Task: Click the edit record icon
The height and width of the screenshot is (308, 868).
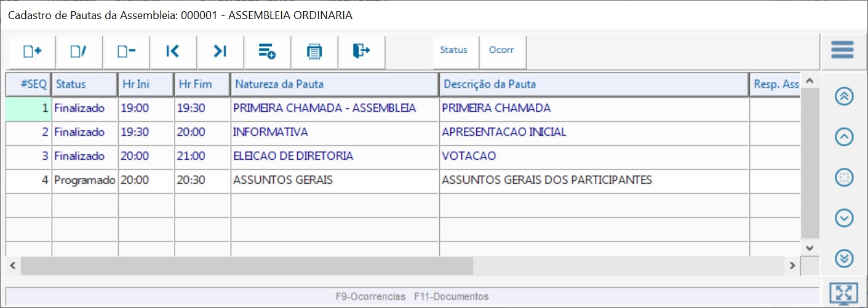Action: [x=79, y=52]
